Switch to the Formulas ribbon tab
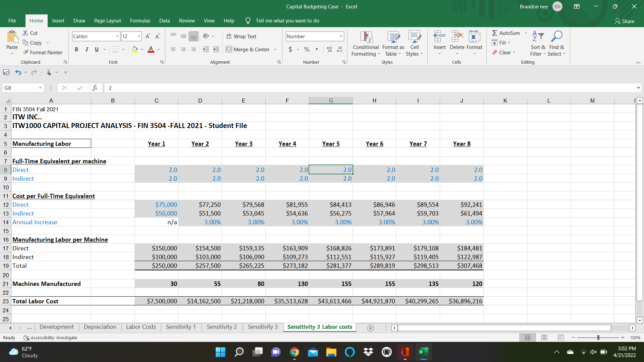The width and height of the screenshot is (644, 362). point(140,20)
